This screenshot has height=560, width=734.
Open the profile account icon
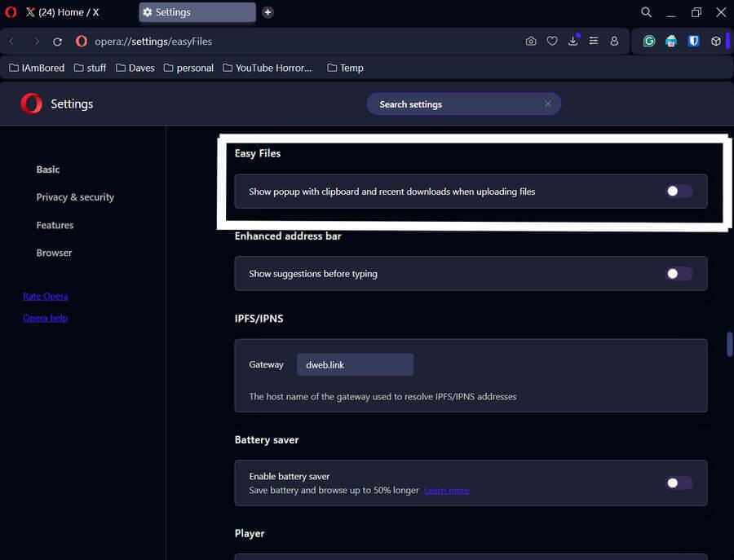coord(614,42)
